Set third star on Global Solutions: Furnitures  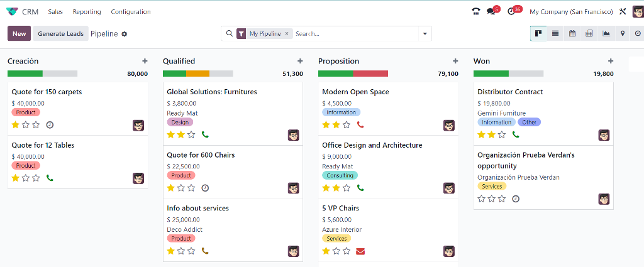click(191, 134)
